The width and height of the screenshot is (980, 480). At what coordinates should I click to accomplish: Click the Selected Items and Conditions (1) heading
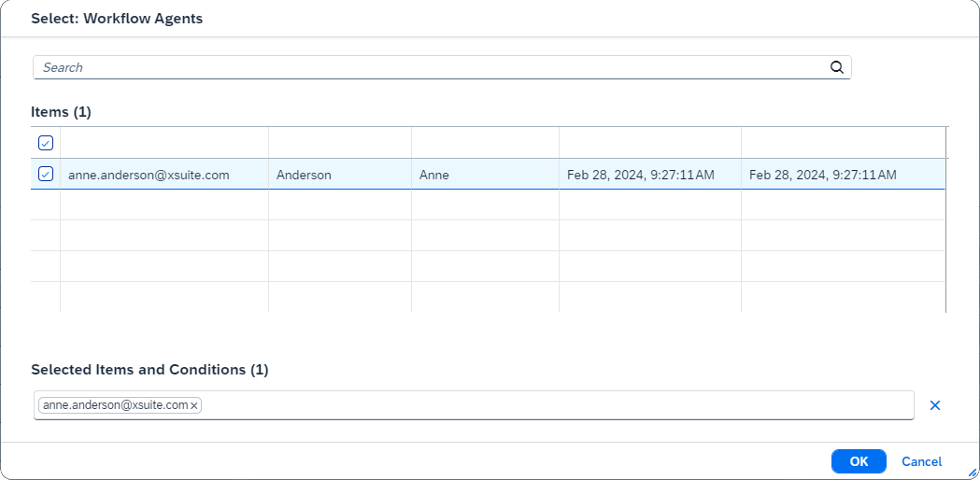(x=149, y=370)
